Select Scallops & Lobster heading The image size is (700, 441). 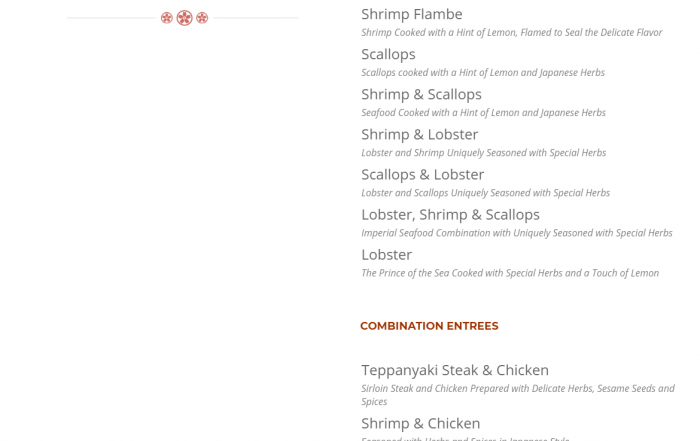(422, 174)
